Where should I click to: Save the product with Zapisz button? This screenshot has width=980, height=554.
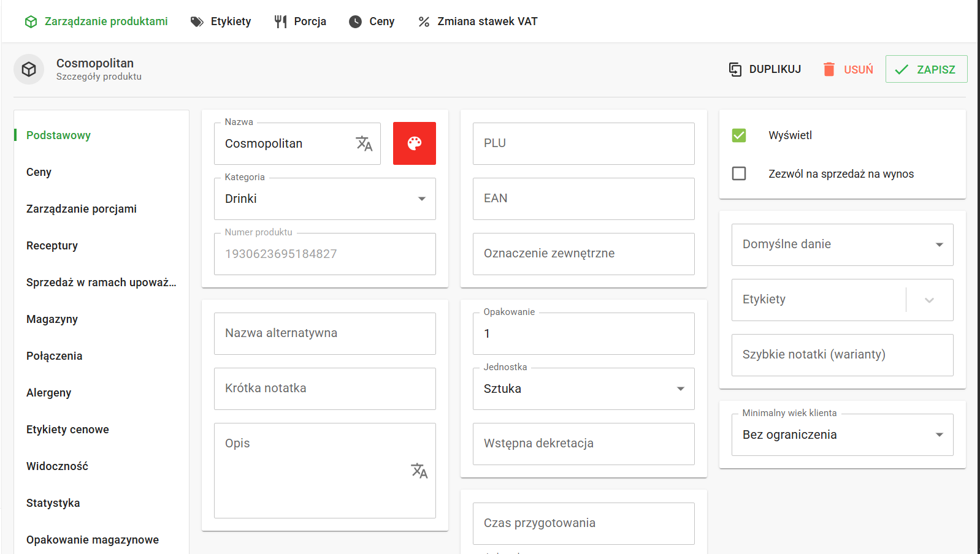[x=926, y=69]
